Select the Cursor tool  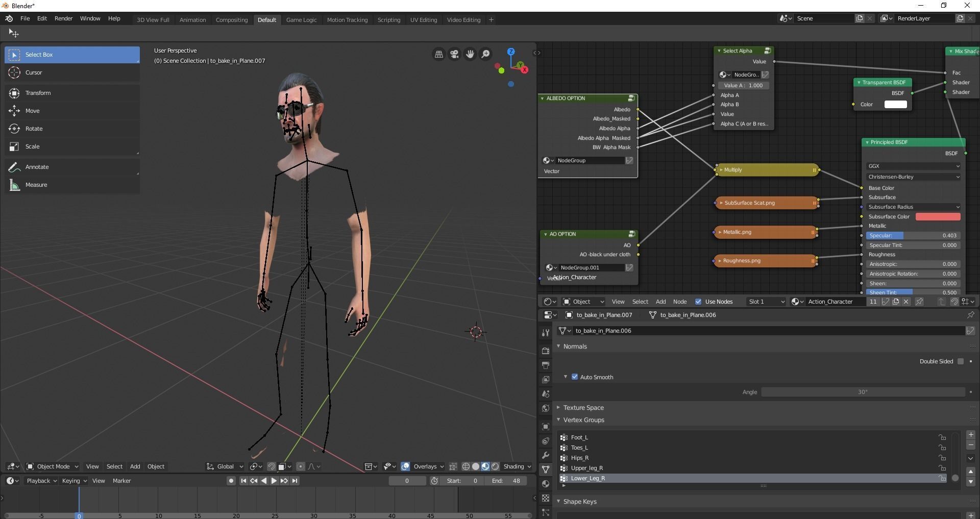tap(72, 72)
